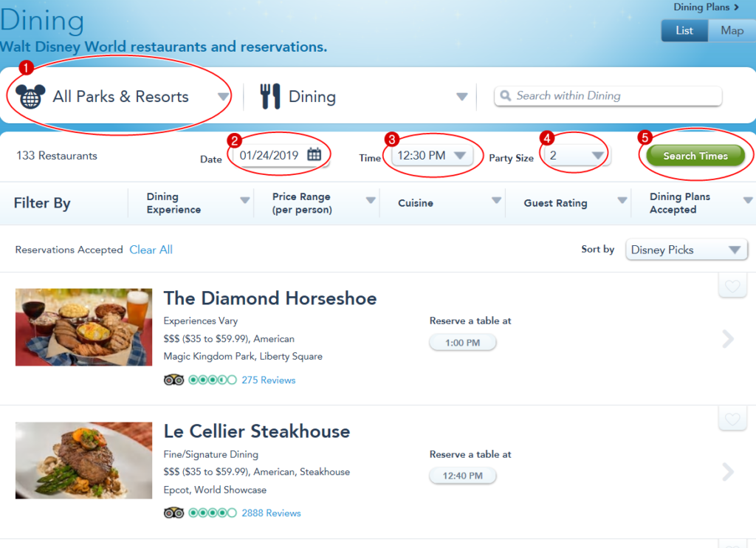Click the fork and knife Dining icon
Viewport: 756px width, 548px height.
(x=270, y=96)
